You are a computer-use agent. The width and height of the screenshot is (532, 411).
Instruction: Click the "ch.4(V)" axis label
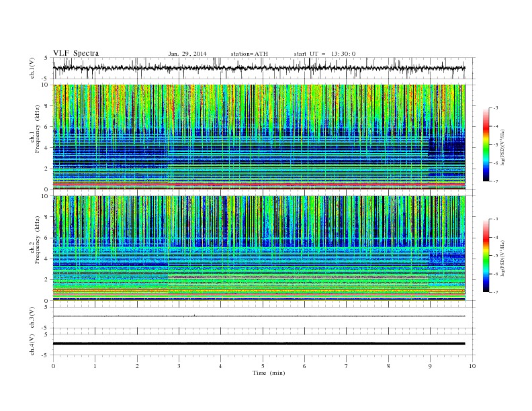point(32,345)
